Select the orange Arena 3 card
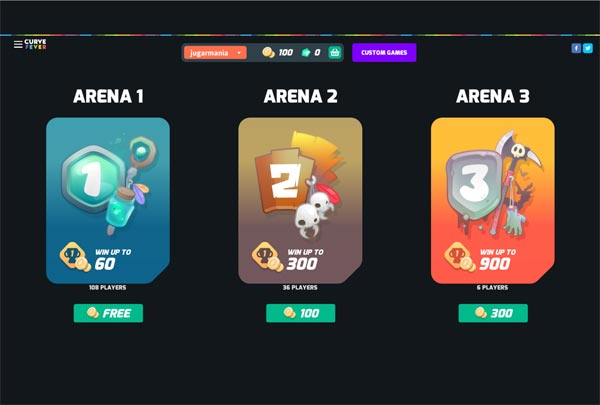 [493, 200]
